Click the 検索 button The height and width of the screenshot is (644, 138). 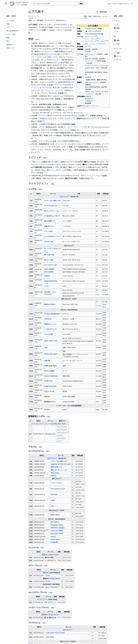(81, 4)
